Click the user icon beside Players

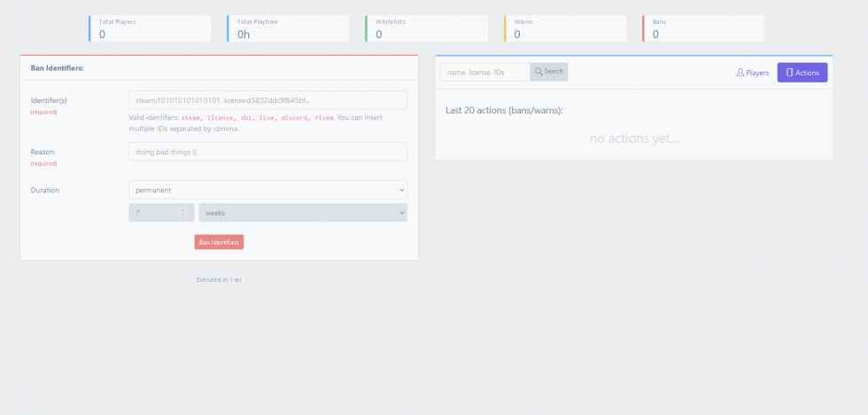[740, 73]
